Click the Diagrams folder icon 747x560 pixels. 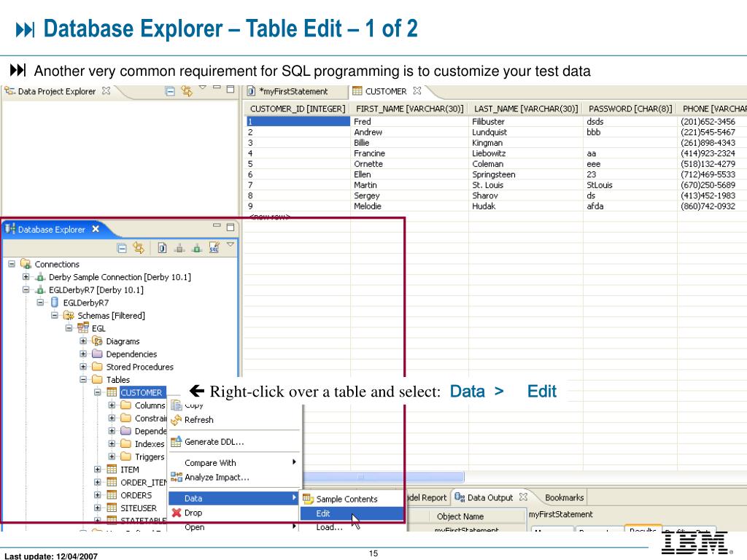[x=97, y=341]
